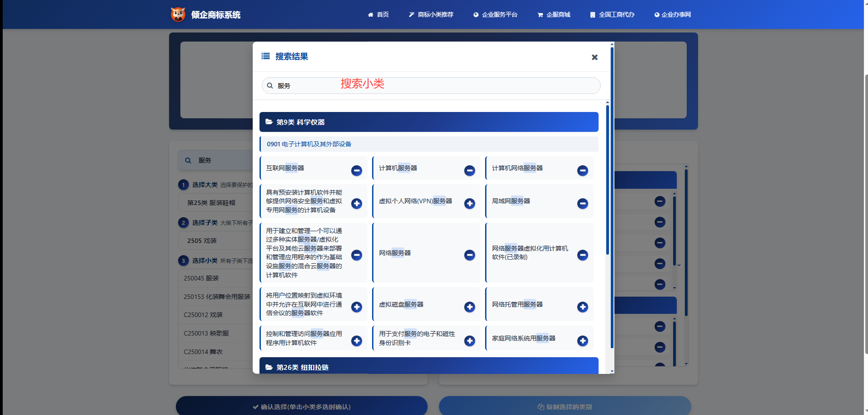This screenshot has height=415, width=868.
Task: Expand the 第26类 纽扣拉链 category
Action: pyautogui.click(x=429, y=367)
